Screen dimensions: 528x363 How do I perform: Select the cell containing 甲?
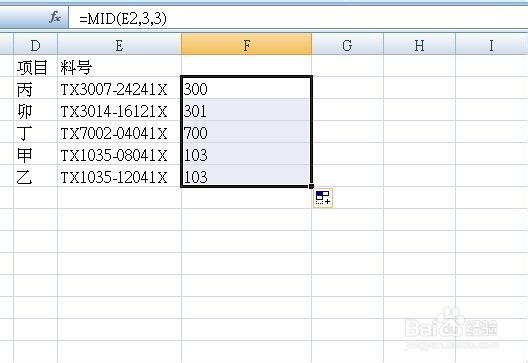[35, 155]
